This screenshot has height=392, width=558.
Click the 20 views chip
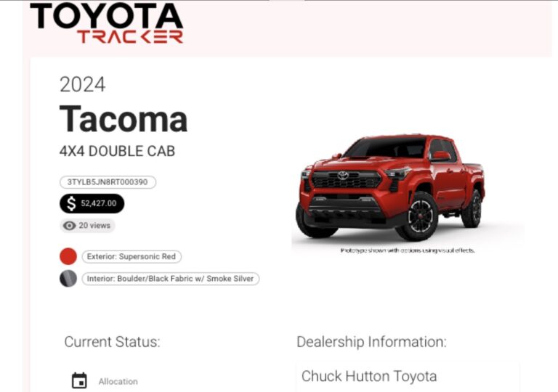pyautogui.click(x=87, y=226)
